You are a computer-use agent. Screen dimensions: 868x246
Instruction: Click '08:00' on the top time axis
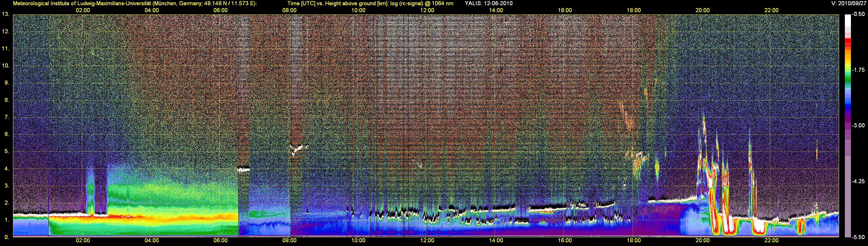pos(289,10)
